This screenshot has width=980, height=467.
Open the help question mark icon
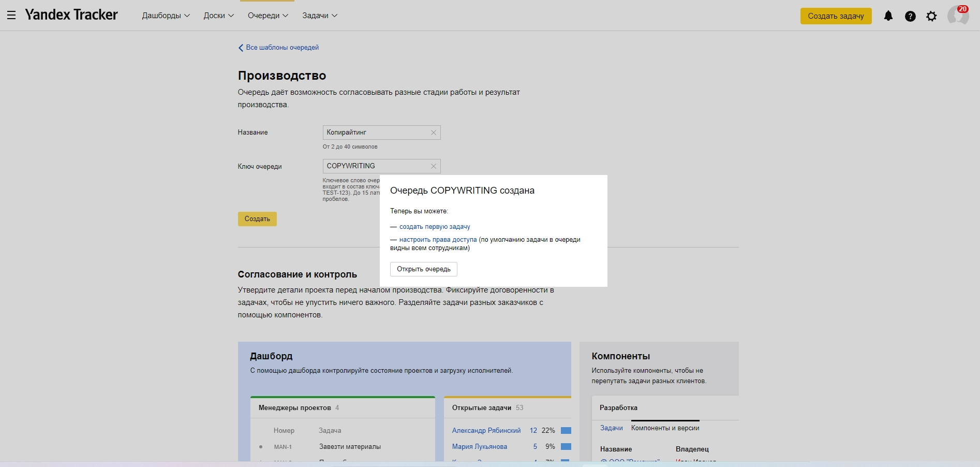click(910, 16)
